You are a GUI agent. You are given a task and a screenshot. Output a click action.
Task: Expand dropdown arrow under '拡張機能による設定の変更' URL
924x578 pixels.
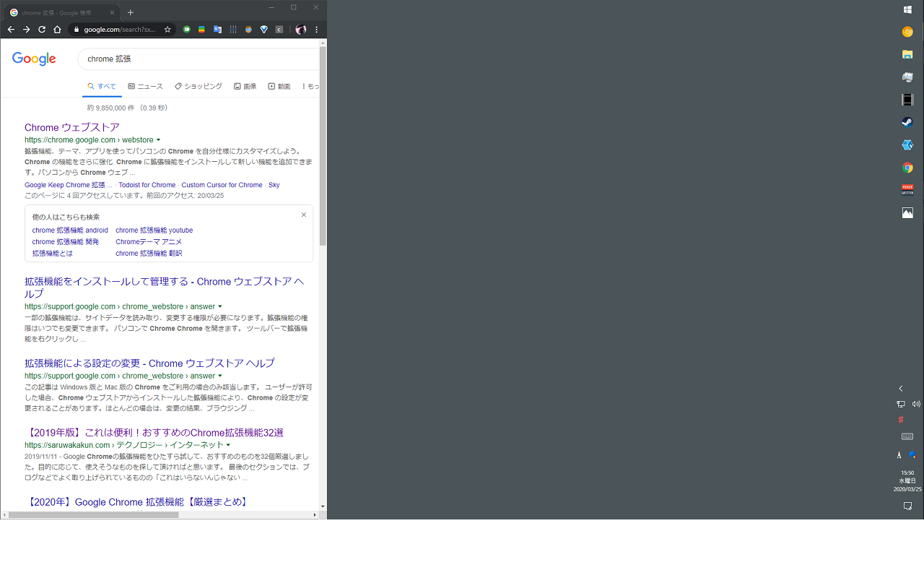[220, 376]
